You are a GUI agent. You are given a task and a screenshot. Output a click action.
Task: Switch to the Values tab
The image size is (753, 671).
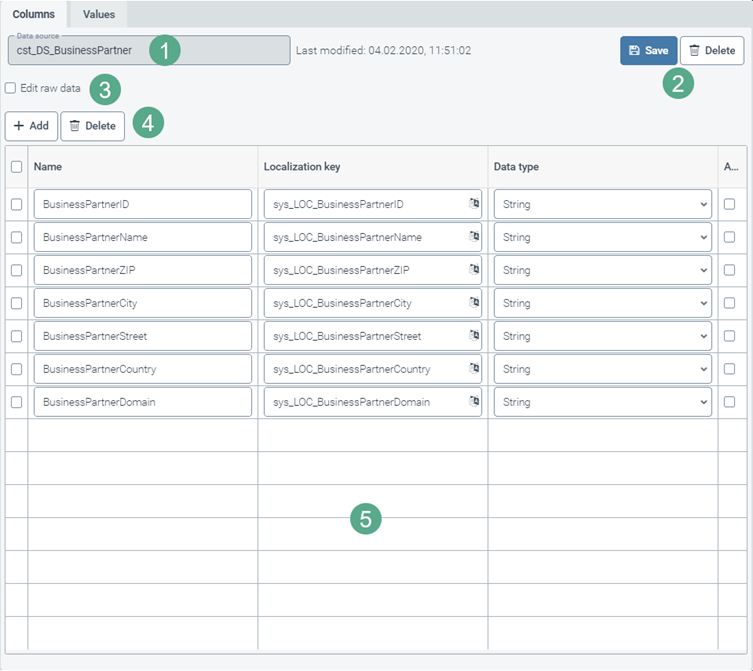tap(98, 14)
